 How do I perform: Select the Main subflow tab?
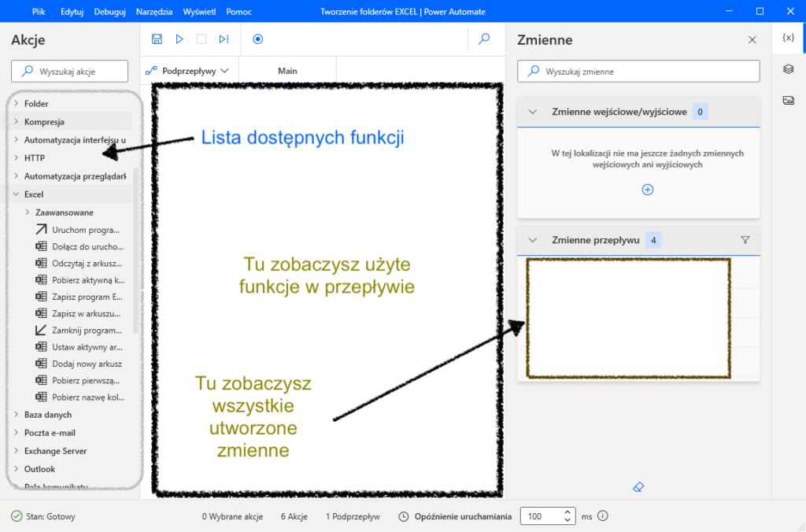tap(287, 71)
